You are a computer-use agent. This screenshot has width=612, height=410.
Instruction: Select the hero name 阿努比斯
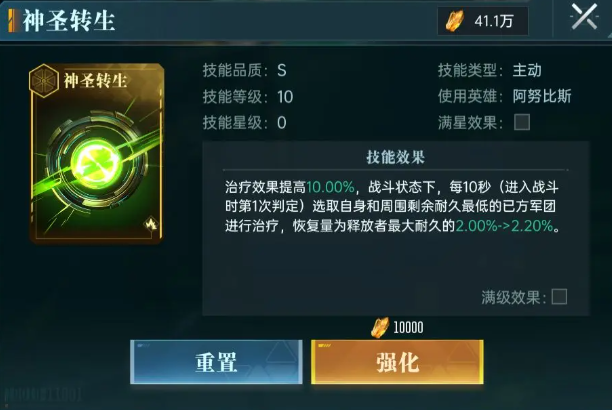(x=542, y=96)
